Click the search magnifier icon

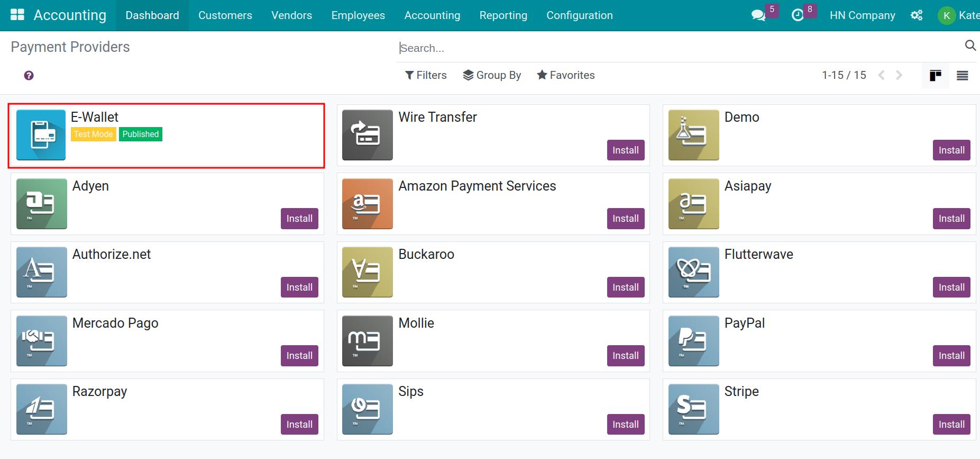tap(970, 46)
